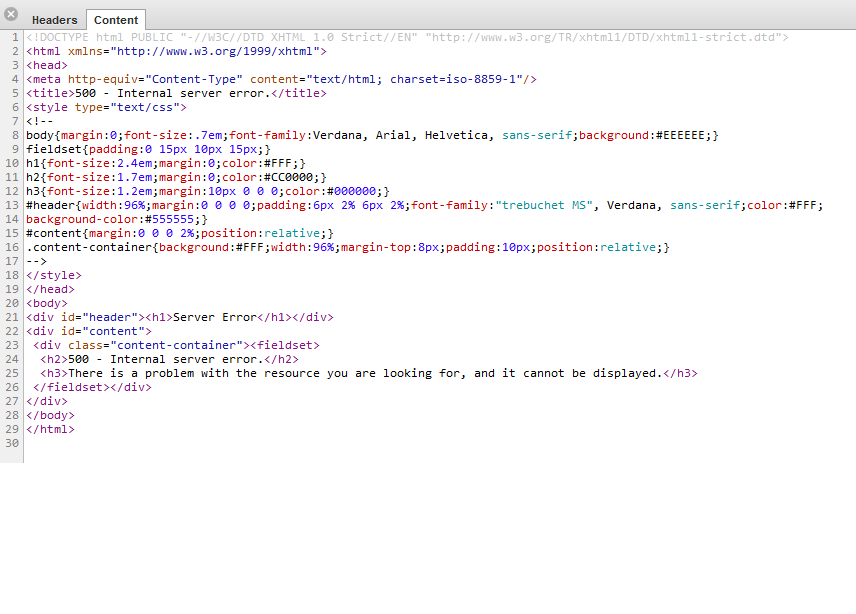
Task: Click the title '500 - Internal server error.' line
Action: [176, 93]
